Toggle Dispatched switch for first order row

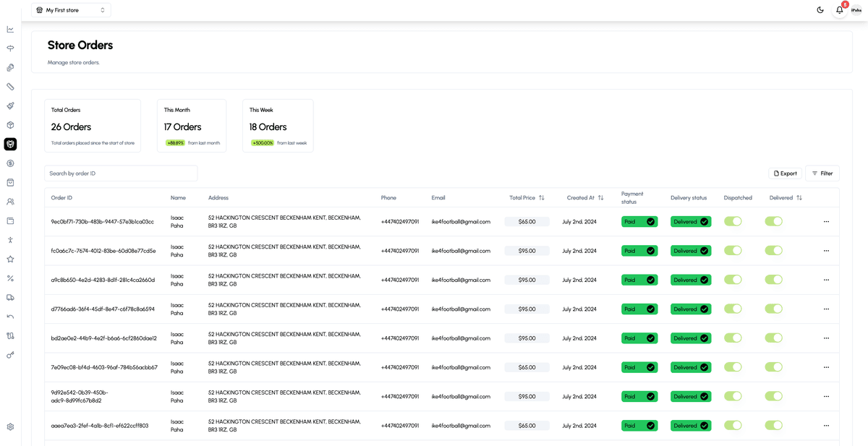[733, 222]
